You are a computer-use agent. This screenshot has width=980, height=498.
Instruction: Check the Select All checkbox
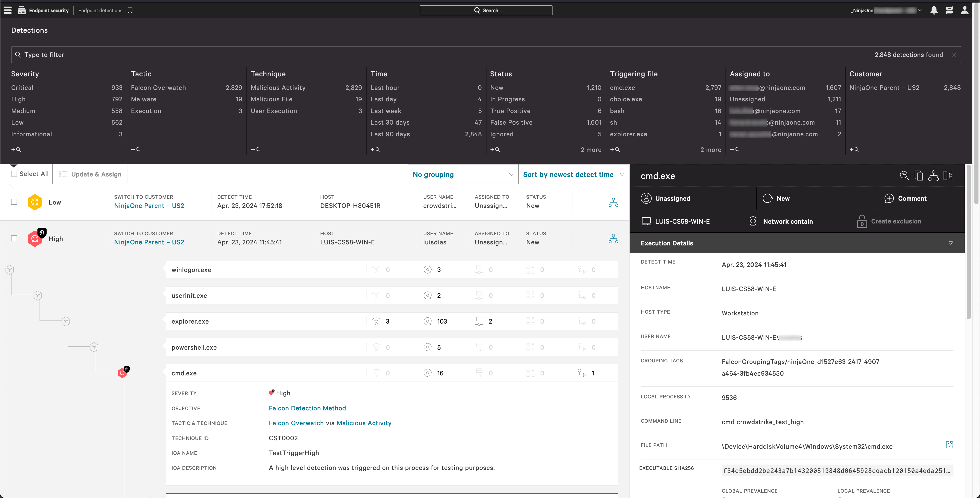coord(14,174)
